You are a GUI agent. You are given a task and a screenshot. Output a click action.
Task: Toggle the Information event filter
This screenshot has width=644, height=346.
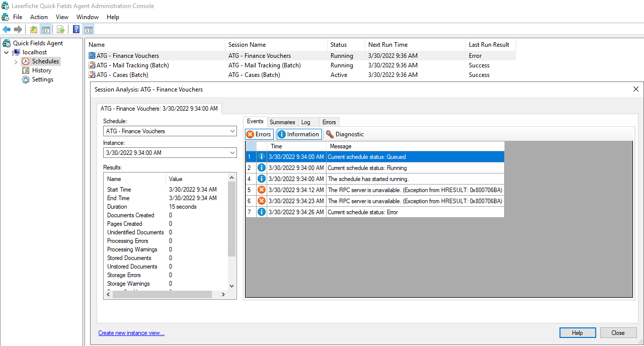[x=299, y=134]
